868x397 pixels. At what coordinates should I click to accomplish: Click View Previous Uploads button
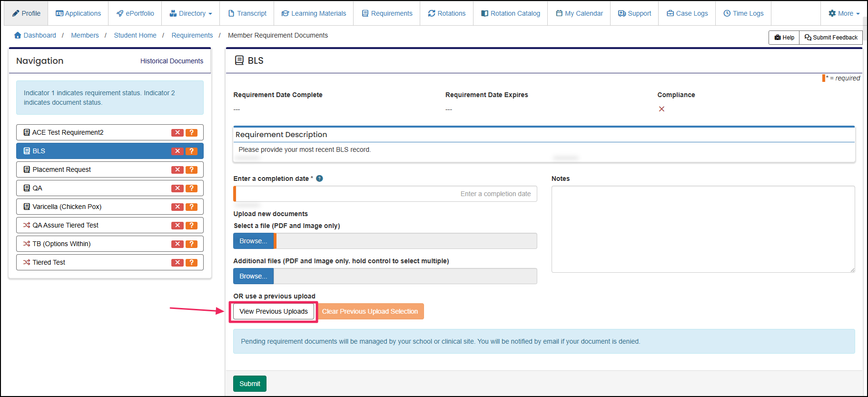(x=274, y=311)
